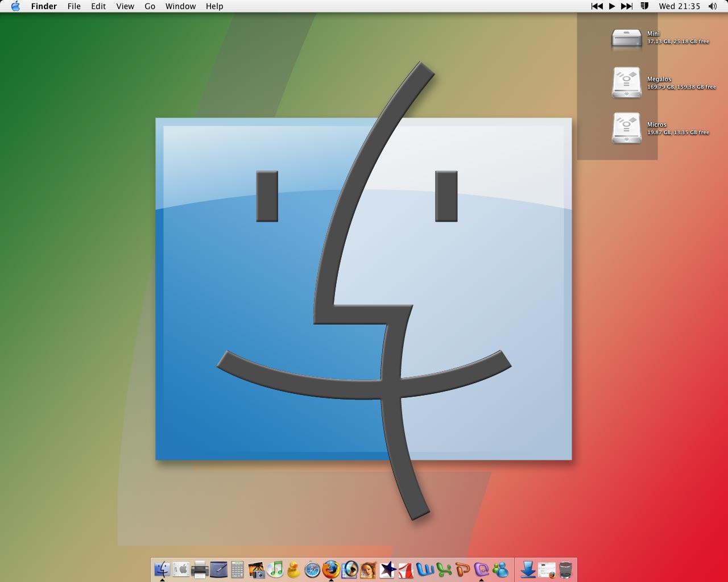
Task: Switch to Entourage in the Dock
Action: click(x=481, y=569)
